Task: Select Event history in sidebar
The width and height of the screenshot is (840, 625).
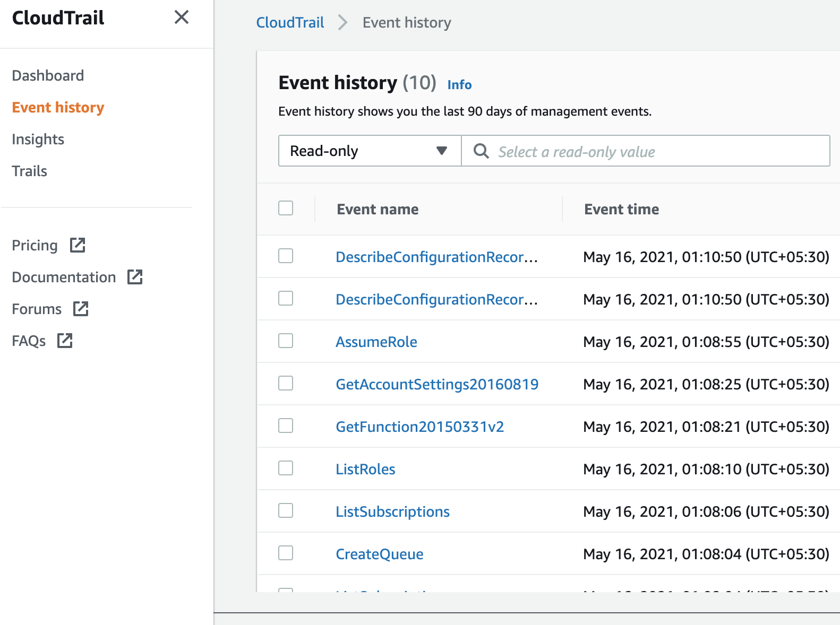Action: [x=58, y=107]
